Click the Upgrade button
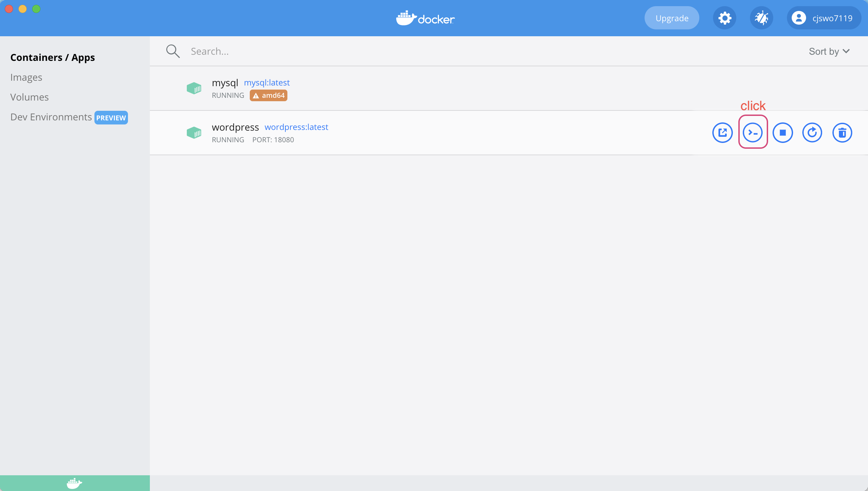This screenshot has height=491, width=868. pos(672,18)
